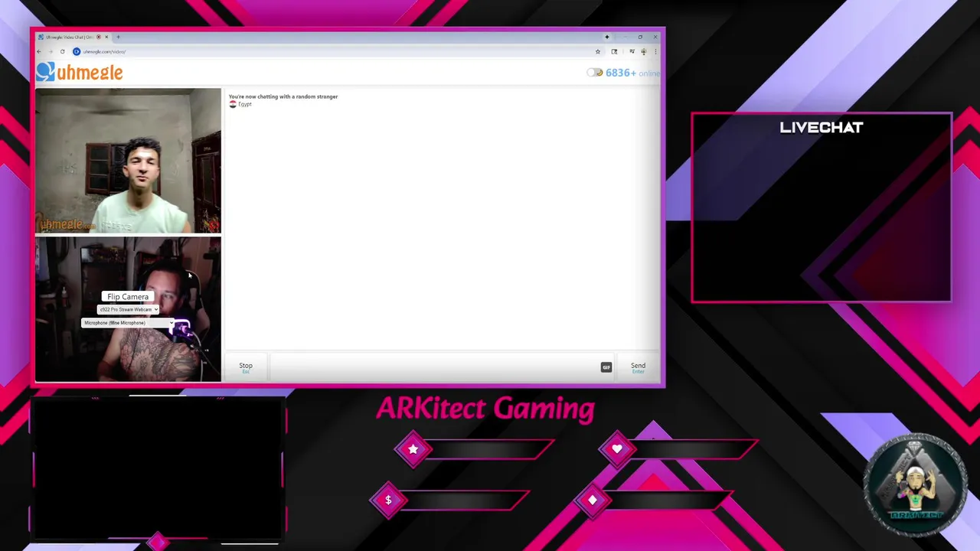Toggle dark mode switch beside online count

click(x=595, y=73)
